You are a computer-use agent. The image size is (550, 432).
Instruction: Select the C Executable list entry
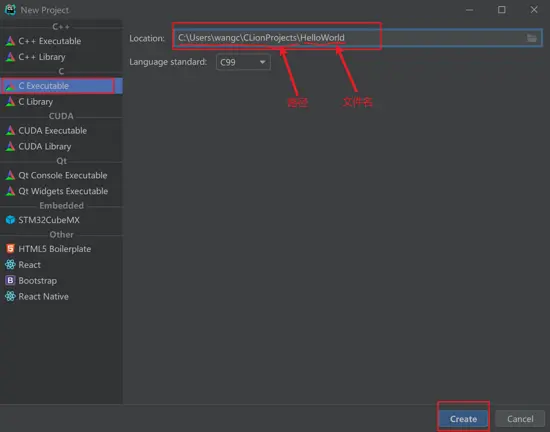click(x=61, y=86)
